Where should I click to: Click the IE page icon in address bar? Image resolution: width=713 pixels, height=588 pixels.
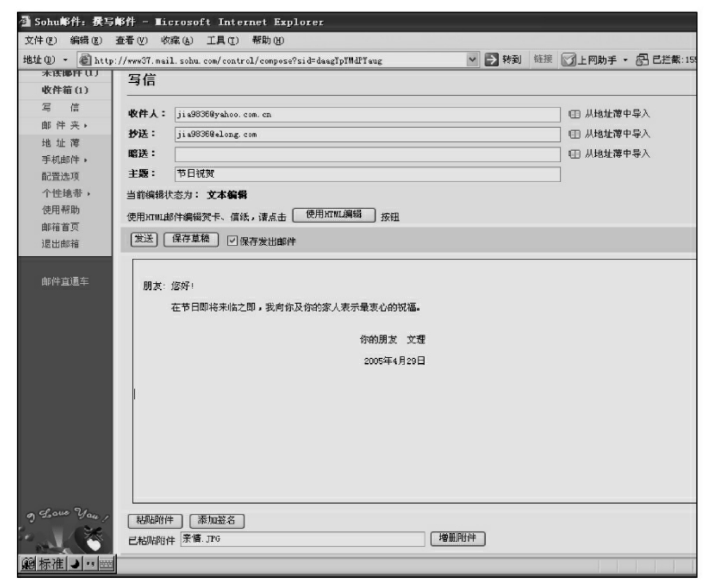click(x=85, y=60)
